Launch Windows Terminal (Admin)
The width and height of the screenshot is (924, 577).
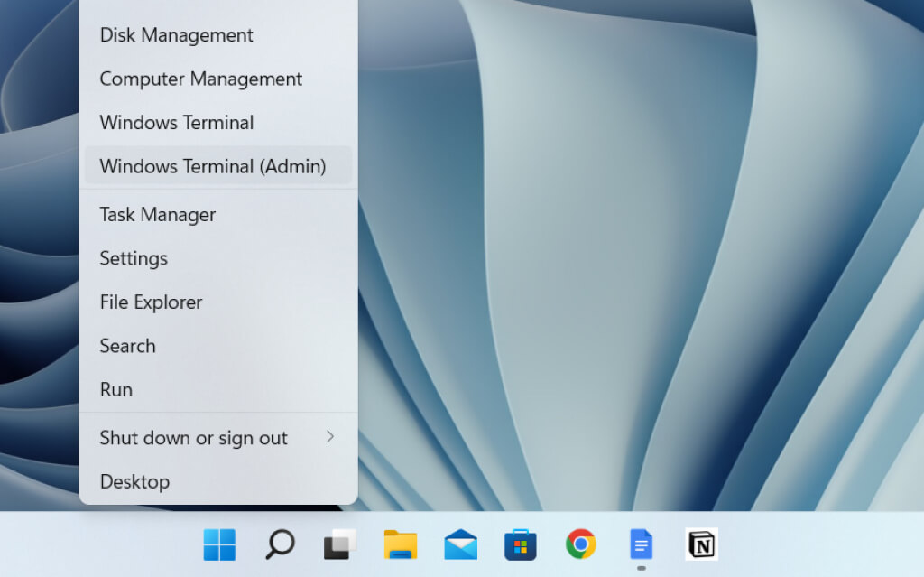point(218,166)
